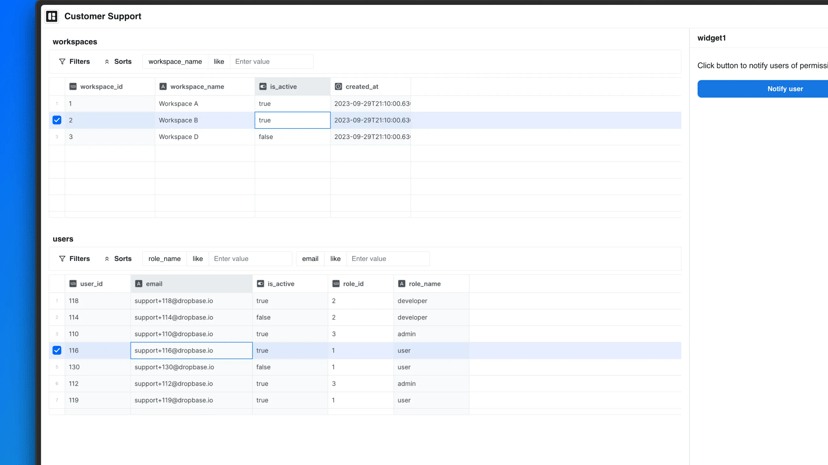This screenshot has height=465, width=828.
Task: Click the app layout icon beside Customer Support
Action: click(52, 16)
